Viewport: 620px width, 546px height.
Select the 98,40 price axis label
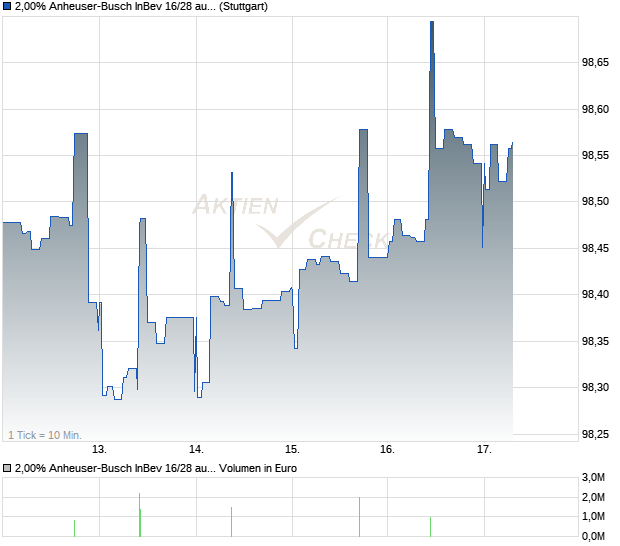pos(595,295)
